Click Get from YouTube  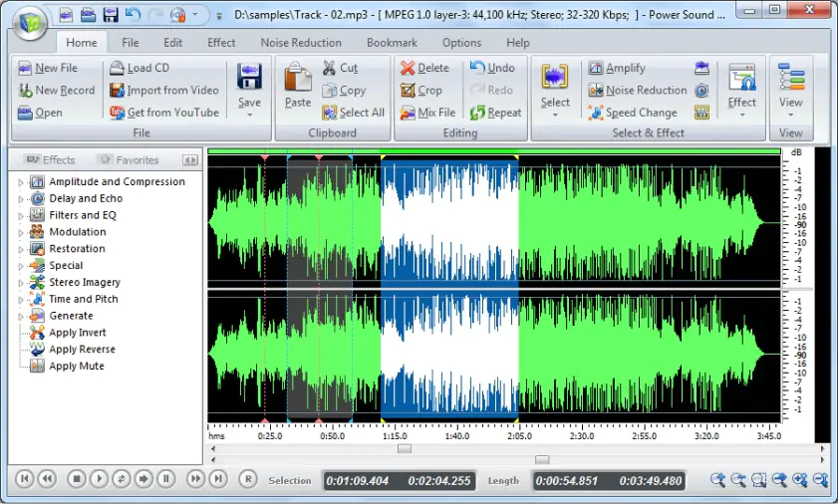(164, 113)
